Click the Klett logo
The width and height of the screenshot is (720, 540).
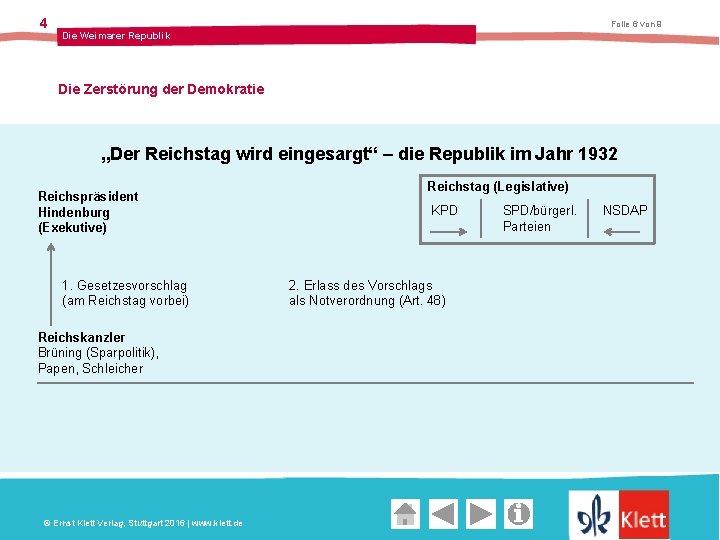[619, 515]
